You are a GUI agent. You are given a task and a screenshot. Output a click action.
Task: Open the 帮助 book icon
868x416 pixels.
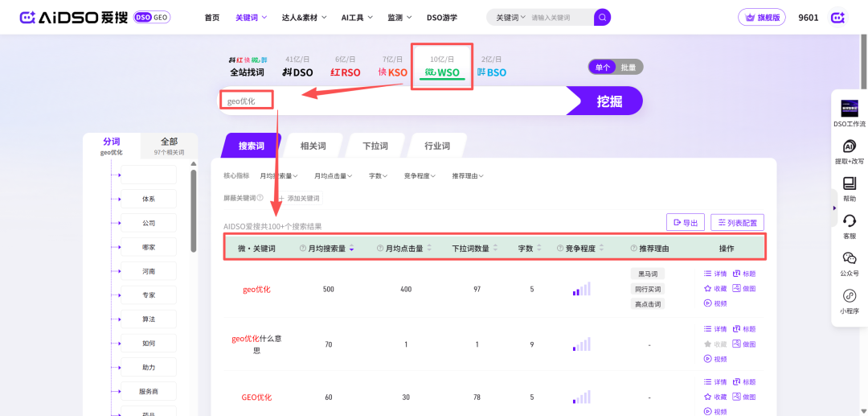[x=850, y=184]
